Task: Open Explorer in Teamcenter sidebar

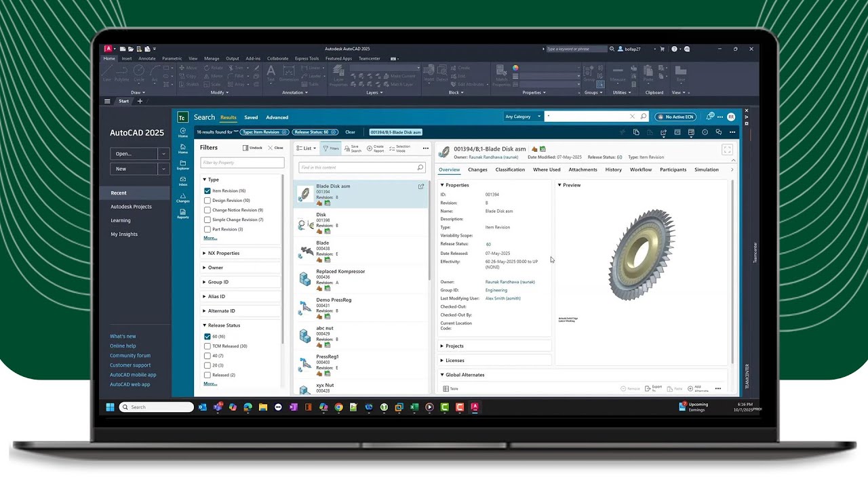Action: click(x=183, y=165)
